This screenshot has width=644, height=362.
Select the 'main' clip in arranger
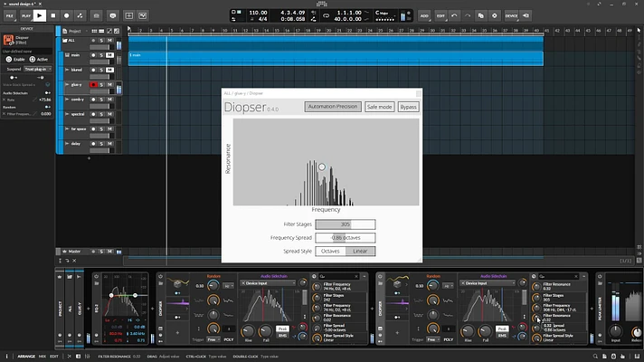[336, 58]
